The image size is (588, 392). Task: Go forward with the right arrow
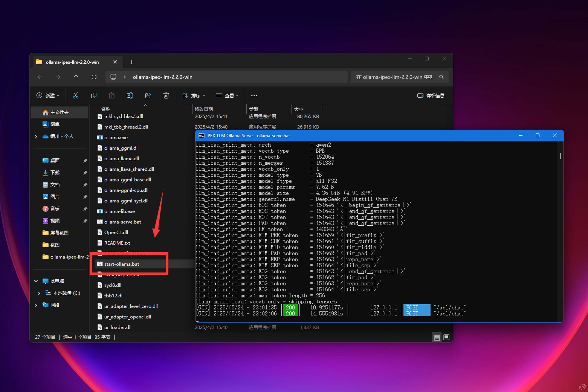point(58,77)
